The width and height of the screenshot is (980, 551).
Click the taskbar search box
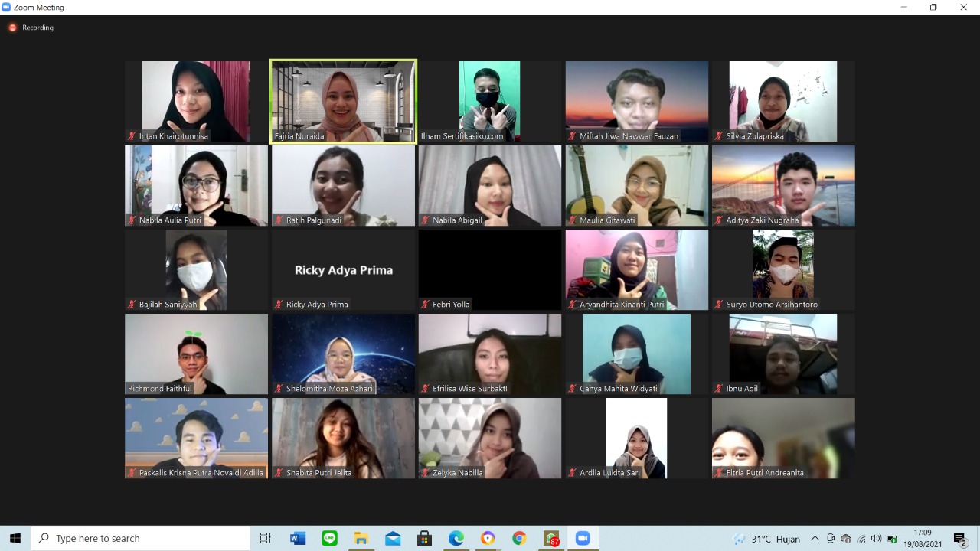pyautogui.click(x=140, y=539)
